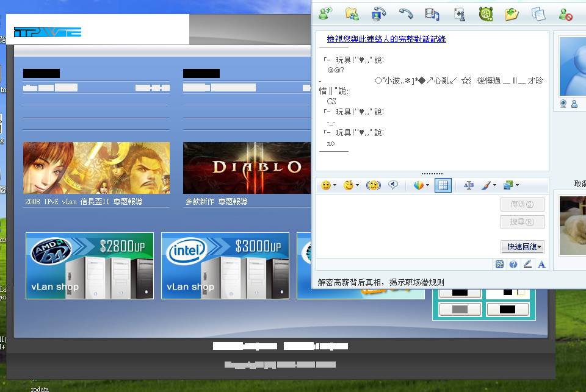Open the font settings with the AB icon
Screen dimensions: 586x392
(469, 185)
